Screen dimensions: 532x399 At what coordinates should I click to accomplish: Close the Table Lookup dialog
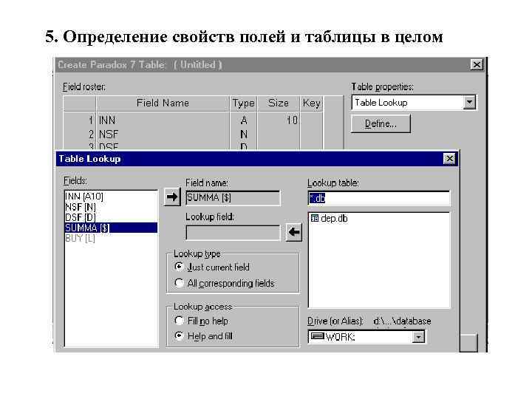(x=449, y=158)
